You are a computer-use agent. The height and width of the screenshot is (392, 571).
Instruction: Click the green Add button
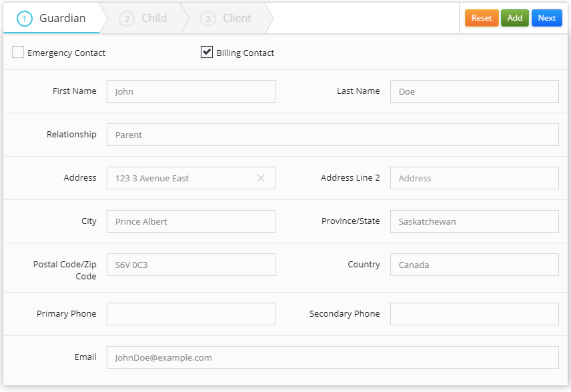[x=514, y=18]
